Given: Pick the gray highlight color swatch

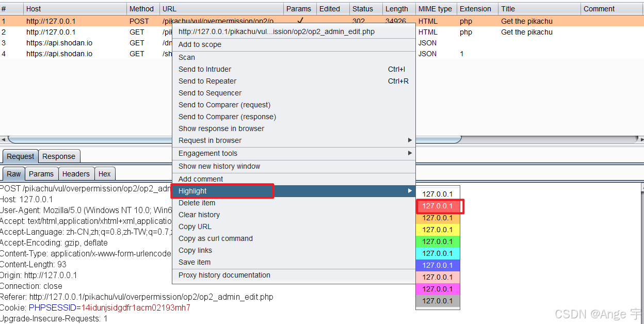Looking at the screenshot, I should coord(438,301).
